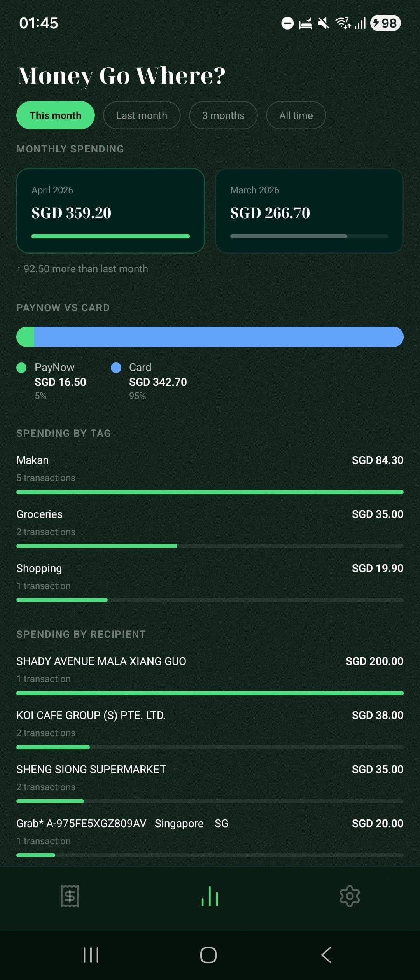Tap the Grab transaction row
The height and width of the screenshot is (980, 420).
(210, 832)
